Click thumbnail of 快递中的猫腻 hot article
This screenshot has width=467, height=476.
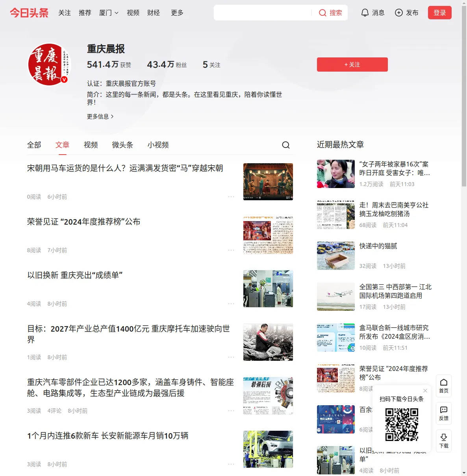tap(336, 256)
